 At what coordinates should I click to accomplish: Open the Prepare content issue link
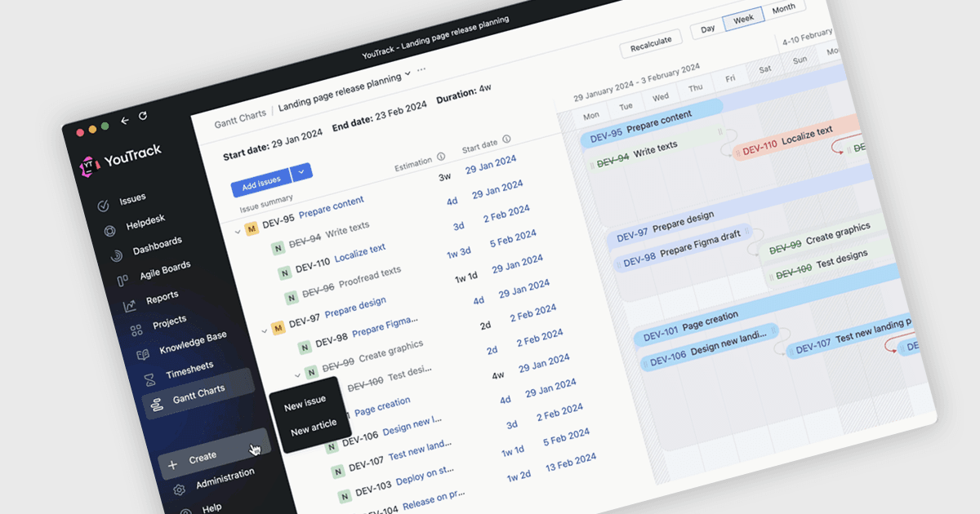(332, 207)
